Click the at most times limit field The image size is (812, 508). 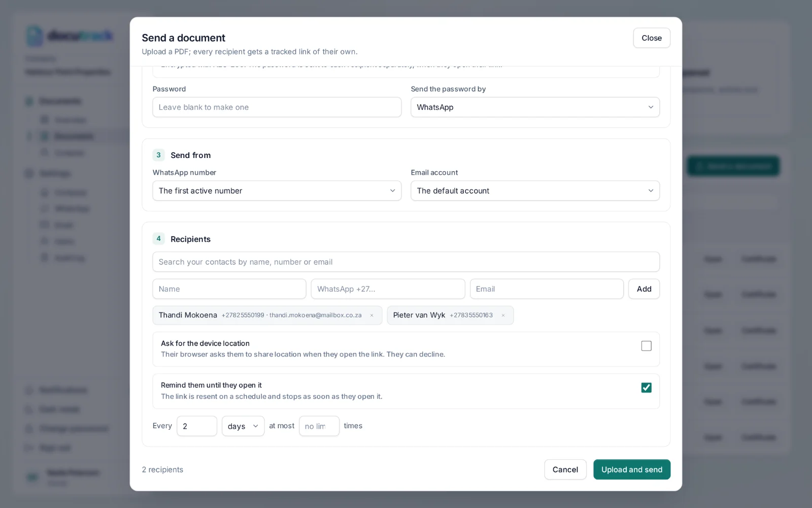319,426
